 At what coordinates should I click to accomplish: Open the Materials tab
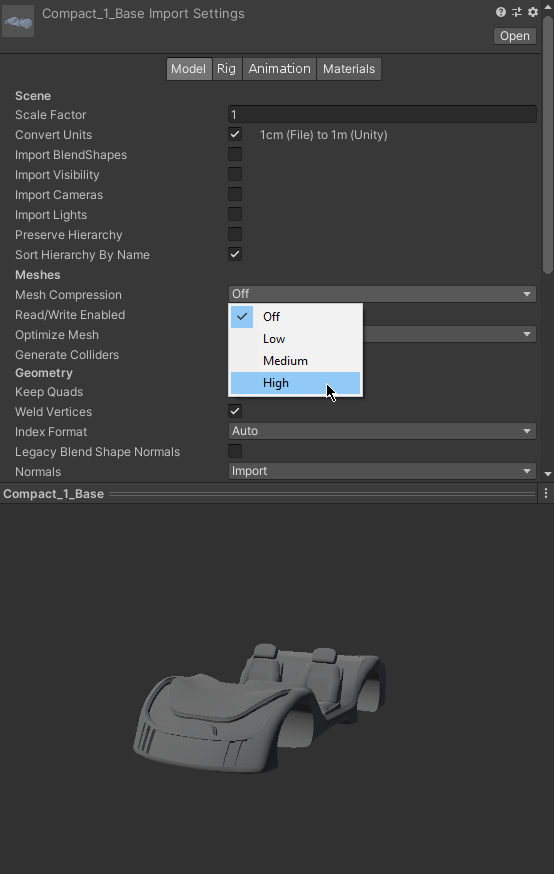click(x=349, y=69)
